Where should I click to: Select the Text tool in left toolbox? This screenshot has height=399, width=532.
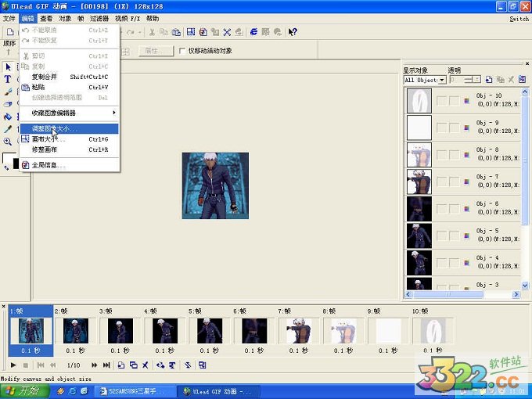point(8,79)
